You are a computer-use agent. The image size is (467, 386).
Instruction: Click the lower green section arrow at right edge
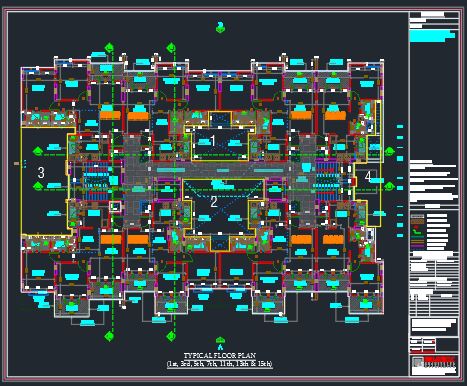pos(389,186)
